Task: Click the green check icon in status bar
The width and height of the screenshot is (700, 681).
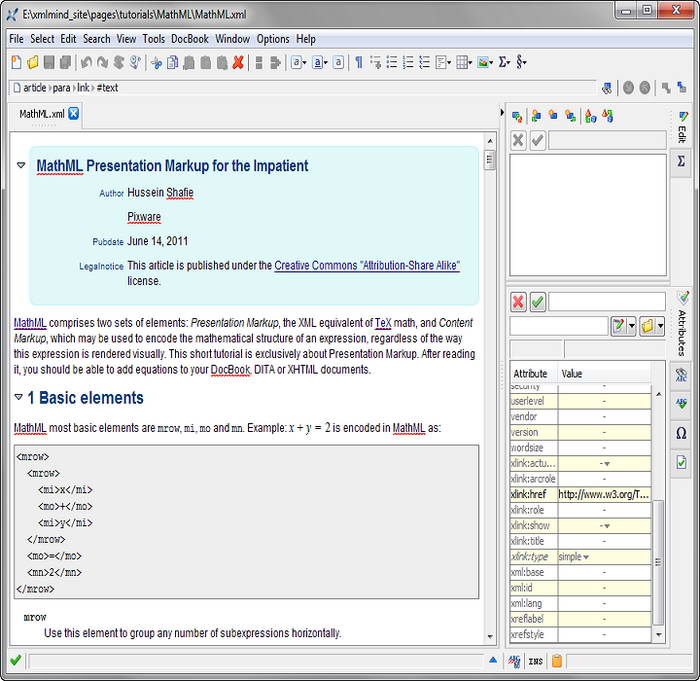Action: tap(15, 660)
